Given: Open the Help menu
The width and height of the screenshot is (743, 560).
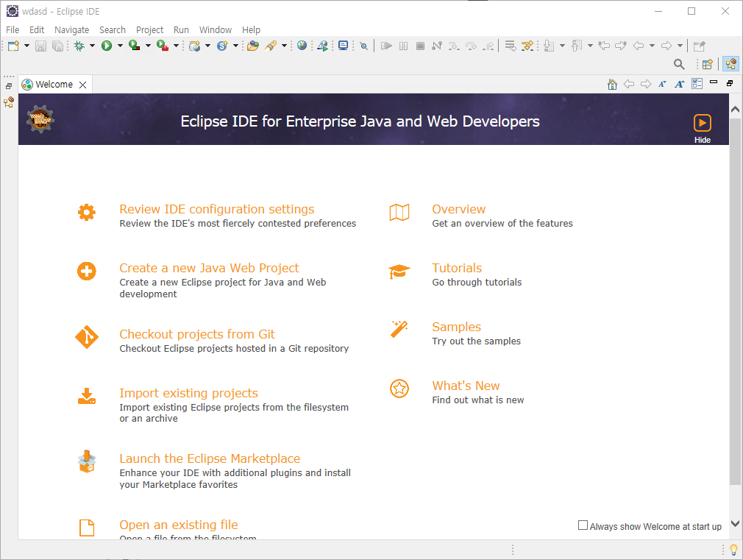Looking at the screenshot, I should (x=251, y=30).
